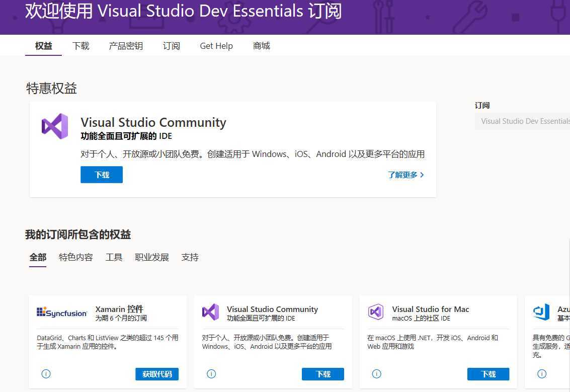
Task: Switch to the 下载 tab
Action: 80,46
